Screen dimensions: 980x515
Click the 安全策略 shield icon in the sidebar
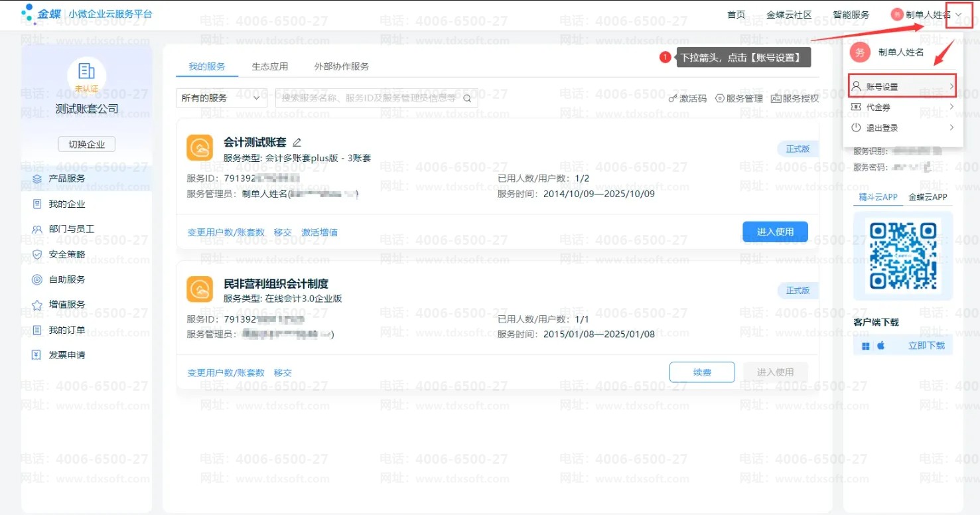click(37, 254)
